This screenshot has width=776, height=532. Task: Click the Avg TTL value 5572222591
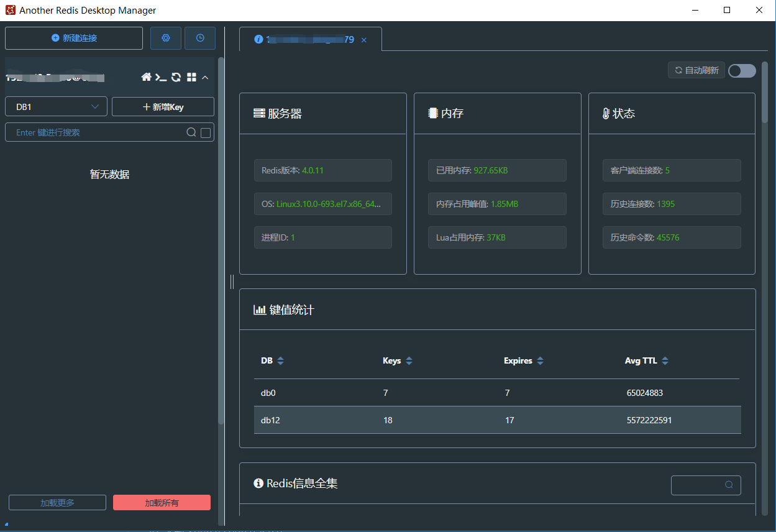point(649,420)
